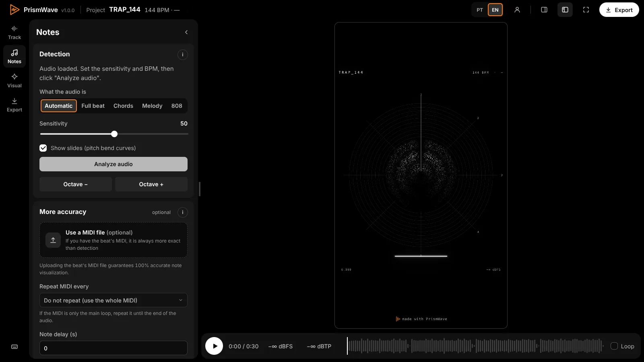644x362 pixels.
Task: Toggle the left side panel icon
Action: point(565,10)
